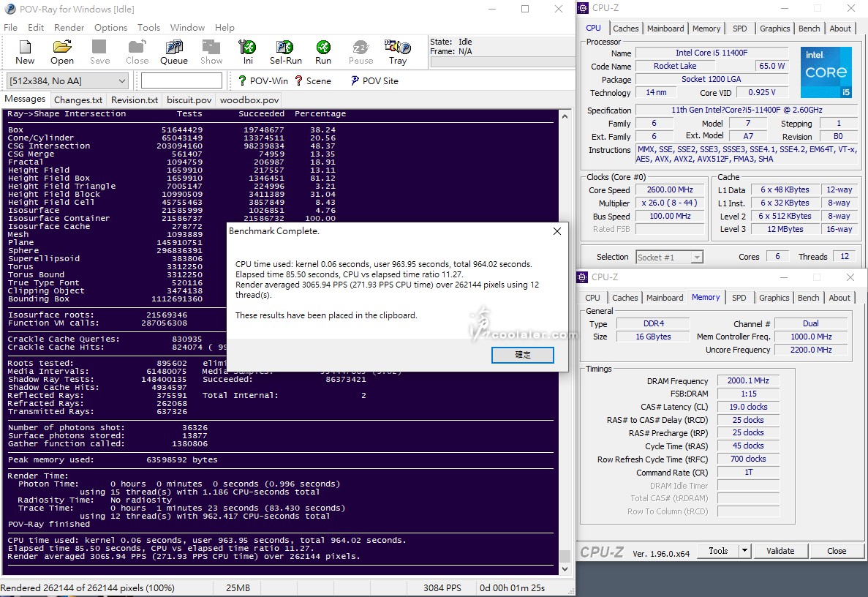The height and width of the screenshot is (597, 868).
Task: Open the Ini settings icon
Action: click(x=247, y=53)
